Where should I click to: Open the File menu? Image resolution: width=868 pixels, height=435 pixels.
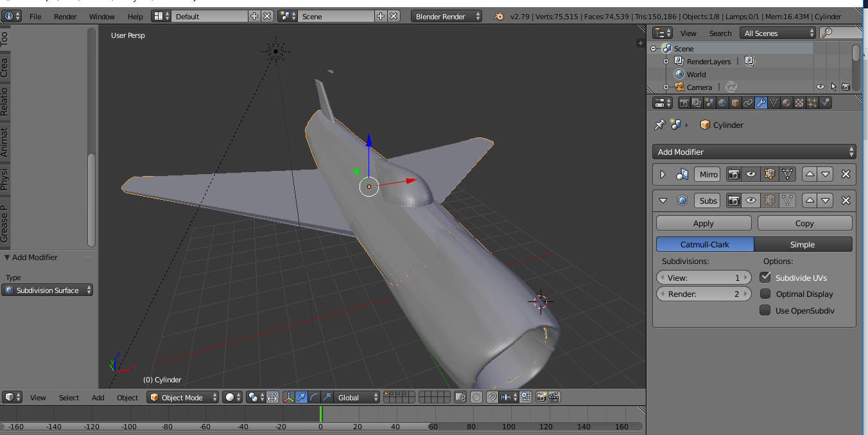coord(35,17)
